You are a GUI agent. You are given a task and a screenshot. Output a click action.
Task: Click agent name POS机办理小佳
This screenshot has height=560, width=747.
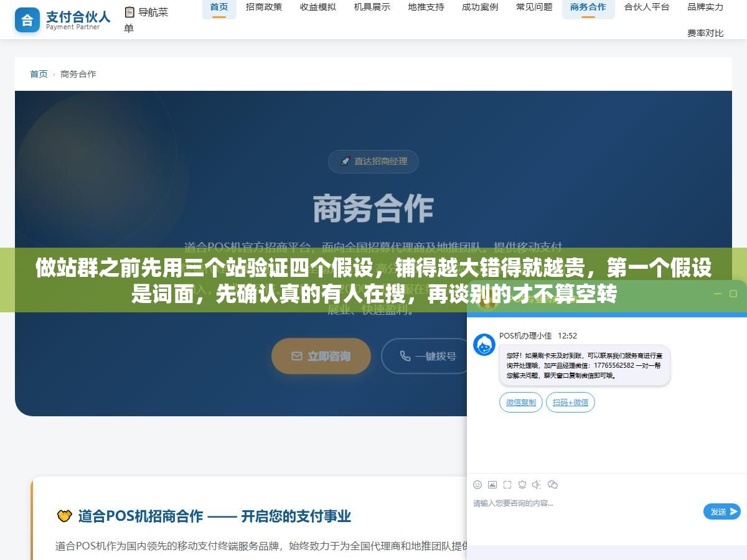click(525, 335)
